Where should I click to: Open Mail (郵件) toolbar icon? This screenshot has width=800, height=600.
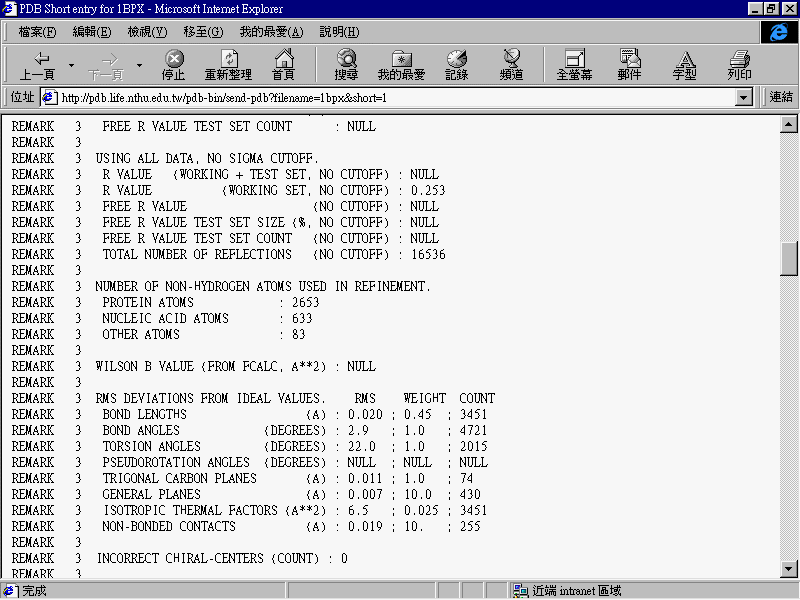tap(629, 65)
